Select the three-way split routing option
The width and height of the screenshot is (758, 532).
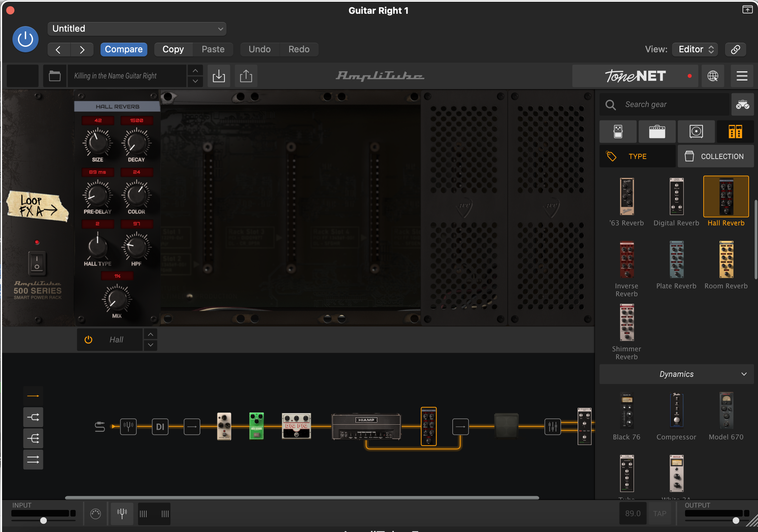click(33, 438)
